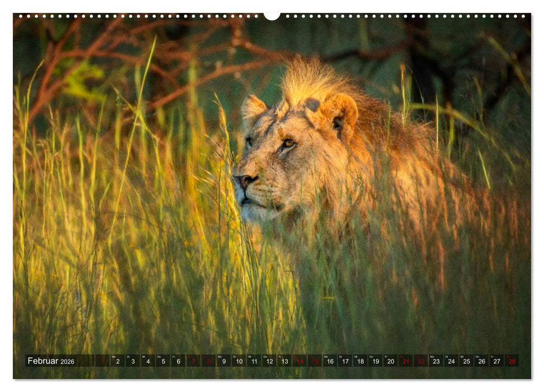544x392 pixels.
Task: Select the red date 8
Action: 208,360
